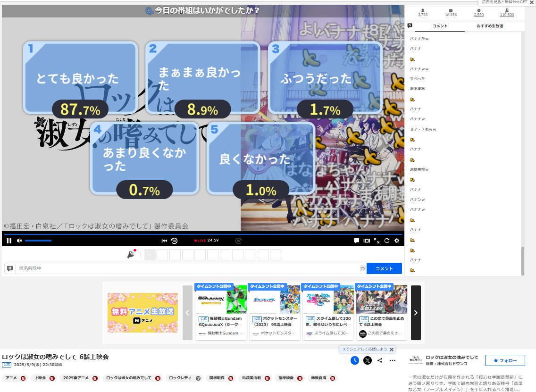Open the アニメ tag
The height and width of the screenshot is (392, 536).
(11, 378)
